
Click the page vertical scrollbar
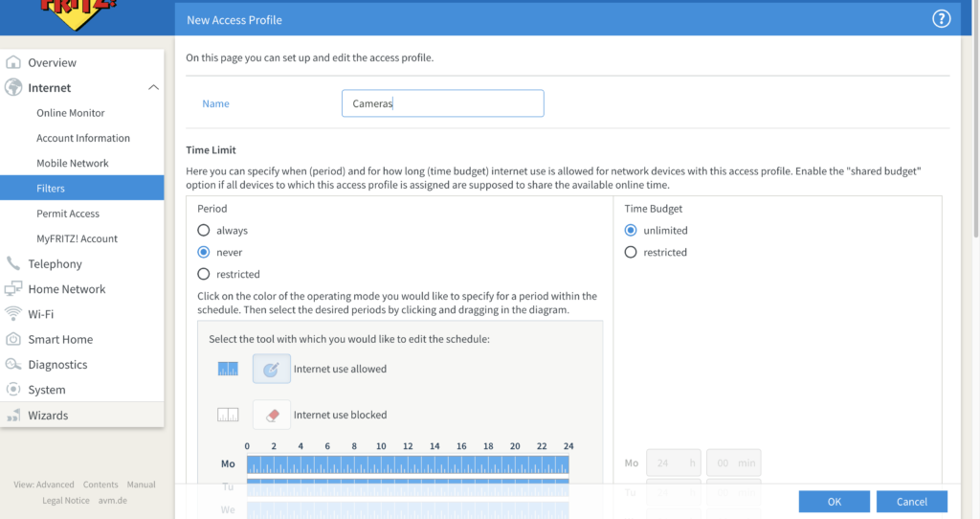[976, 119]
